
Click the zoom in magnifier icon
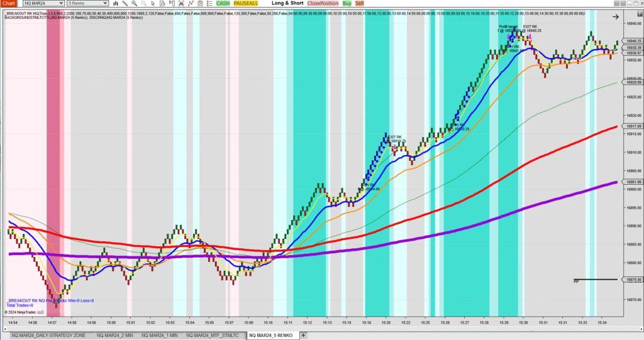(x=135, y=4)
